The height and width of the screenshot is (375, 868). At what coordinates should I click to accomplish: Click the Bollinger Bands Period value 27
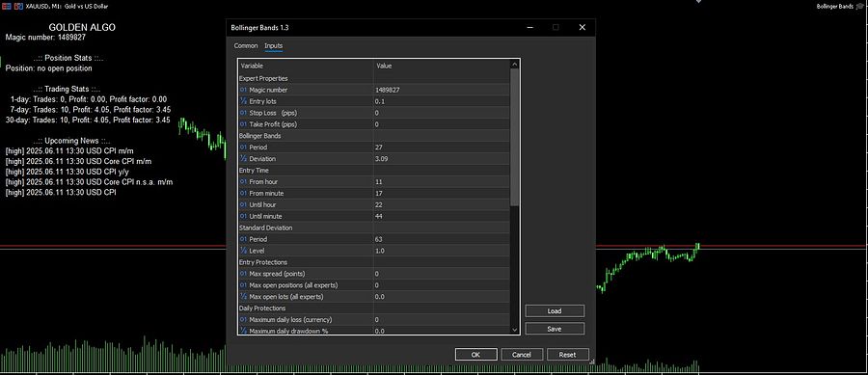(441, 147)
